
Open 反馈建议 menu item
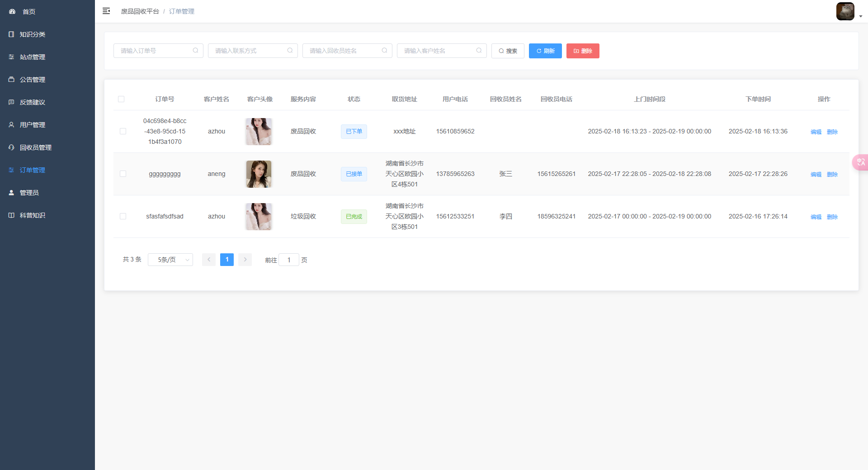[x=47, y=102]
